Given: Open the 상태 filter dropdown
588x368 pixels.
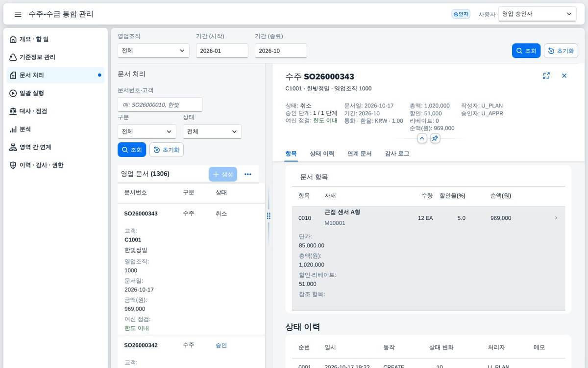Looking at the screenshot, I should 212,131.
